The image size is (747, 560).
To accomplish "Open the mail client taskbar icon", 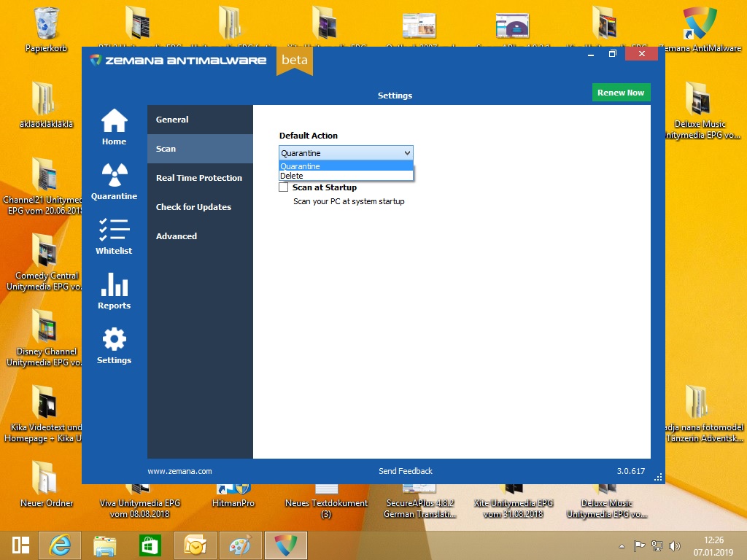I will coord(196,545).
